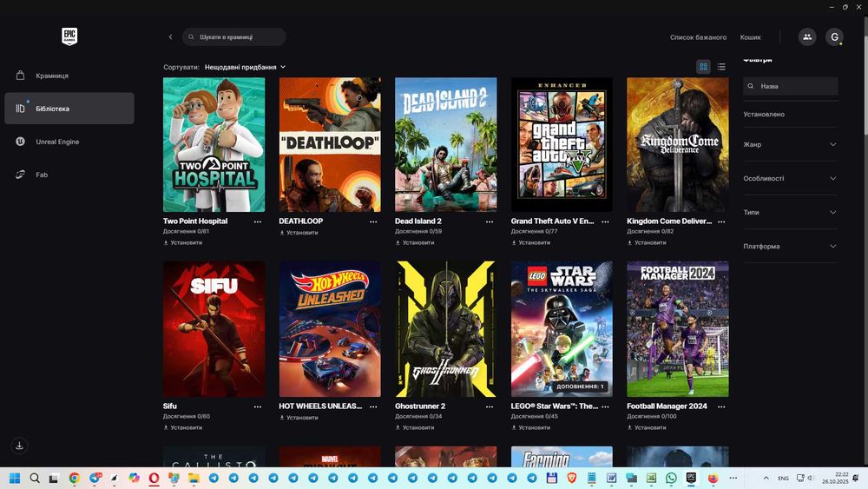
Task: Expand the Типи filter
Action: [x=791, y=212]
